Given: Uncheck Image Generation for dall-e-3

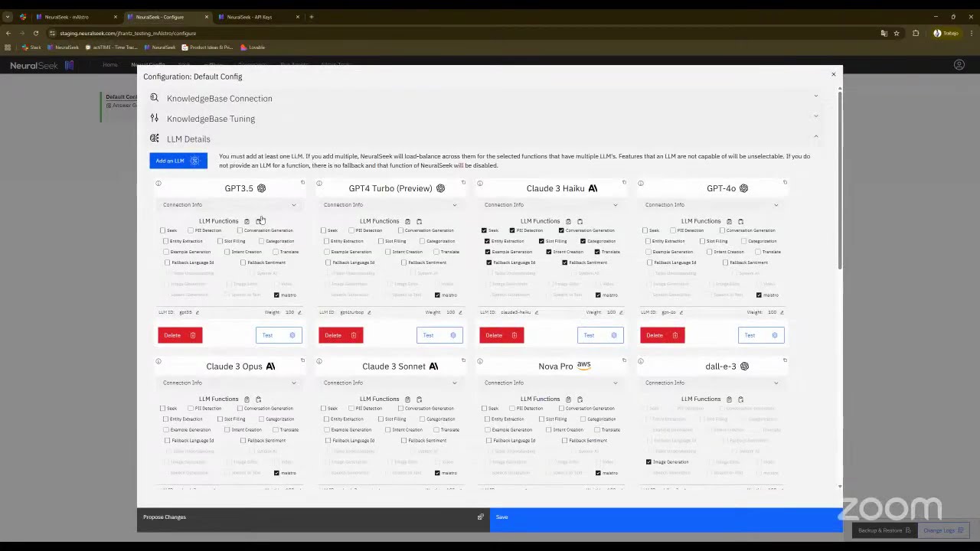Looking at the screenshot, I should pyautogui.click(x=648, y=462).
